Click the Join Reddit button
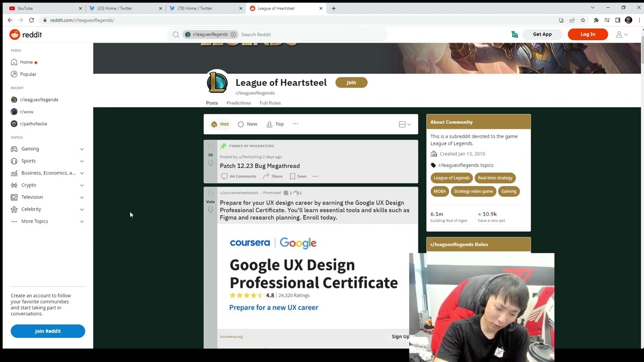Screen dimensions: 644x362 coord(48,331)
